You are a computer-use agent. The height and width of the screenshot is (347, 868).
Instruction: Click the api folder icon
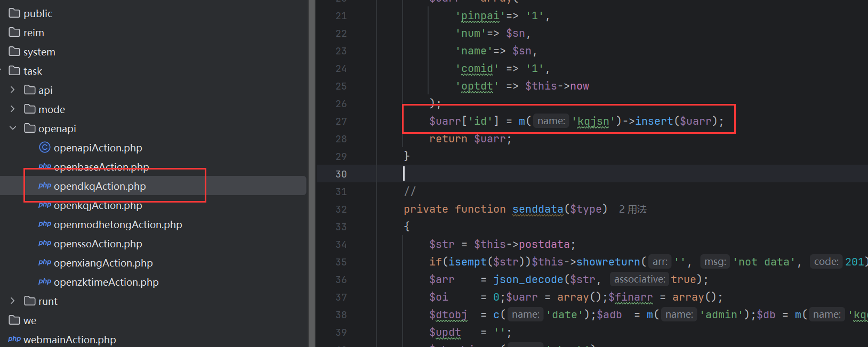(x=30, y=90)
